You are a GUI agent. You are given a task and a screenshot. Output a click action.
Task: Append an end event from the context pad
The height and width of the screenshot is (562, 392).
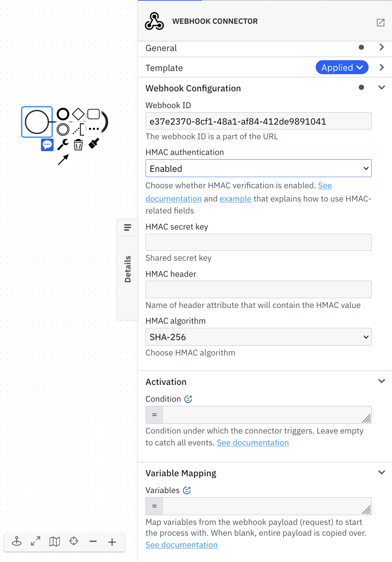click(x=63, y=114)
